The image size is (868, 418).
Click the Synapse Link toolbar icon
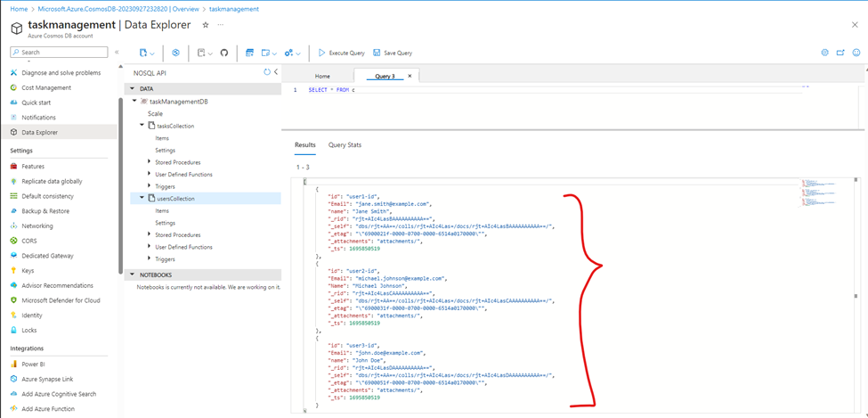pos(176,53)
